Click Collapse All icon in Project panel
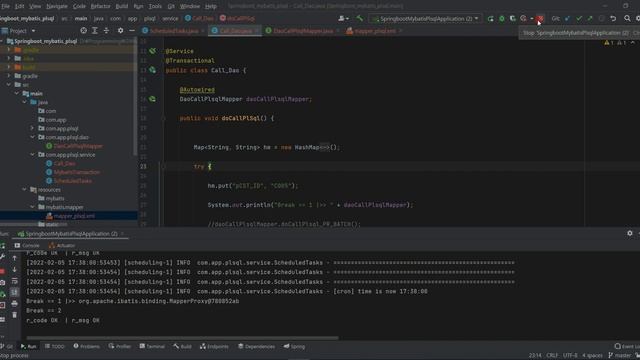640x360 pixels. coord(106,31)
